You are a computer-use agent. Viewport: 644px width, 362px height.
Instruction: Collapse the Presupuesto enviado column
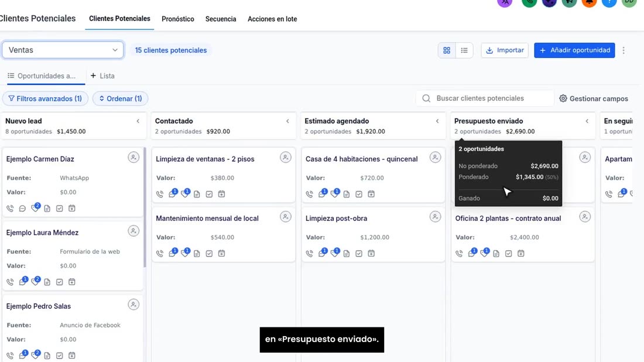587,121
